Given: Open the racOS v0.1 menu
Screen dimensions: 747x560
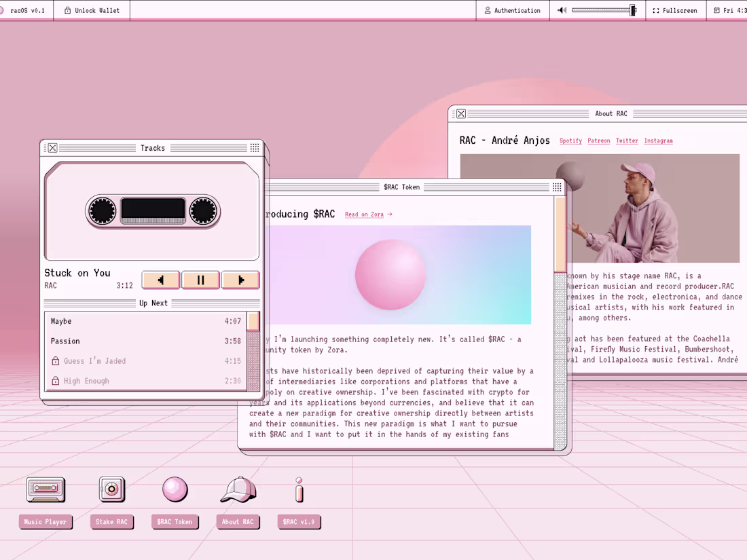Looking at the screenshot, I should 27,10.
